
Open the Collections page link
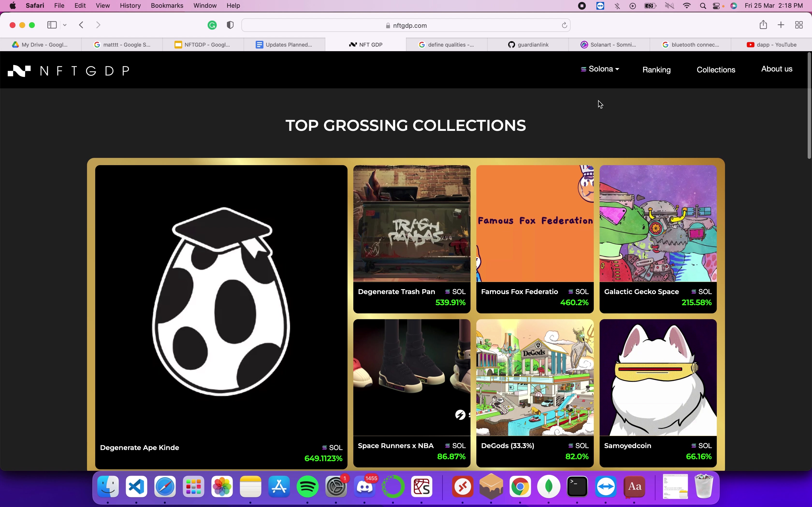tap(716, 70)
